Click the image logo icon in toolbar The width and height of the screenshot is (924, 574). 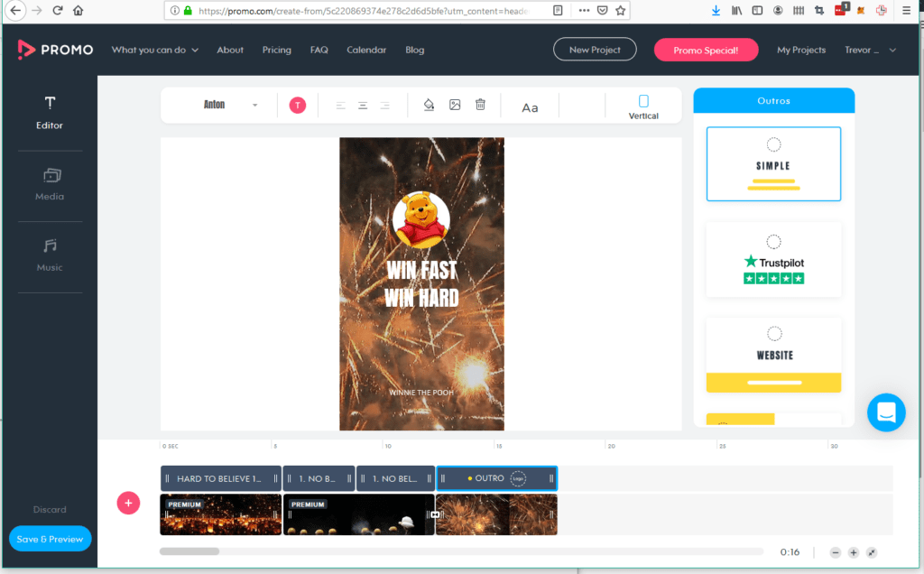point(455,105)
